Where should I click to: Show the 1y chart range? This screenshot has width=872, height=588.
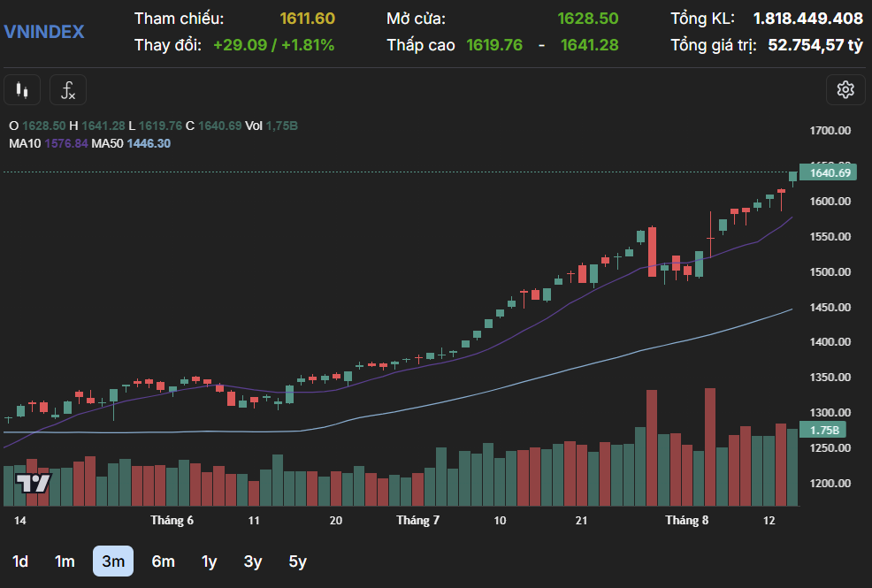point(209,561)
